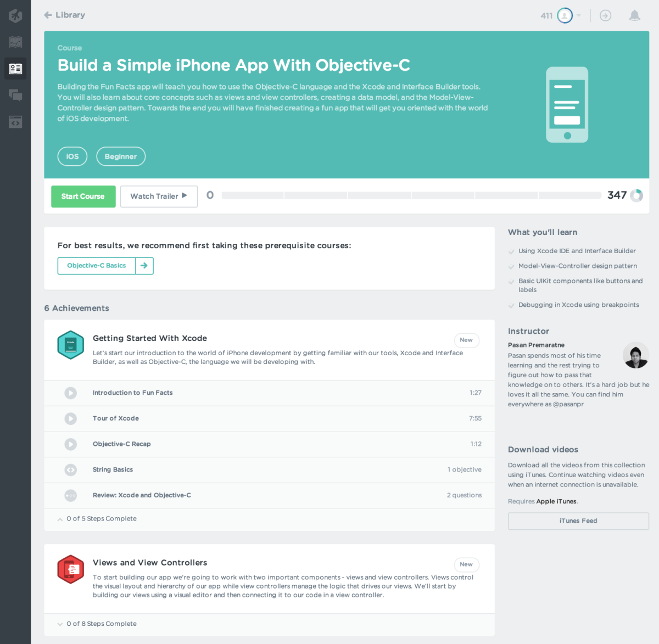This screenshot has width=659, height=644.
Task: Play the Objective-C Recap video icon
Action: (x=71, y=444)
